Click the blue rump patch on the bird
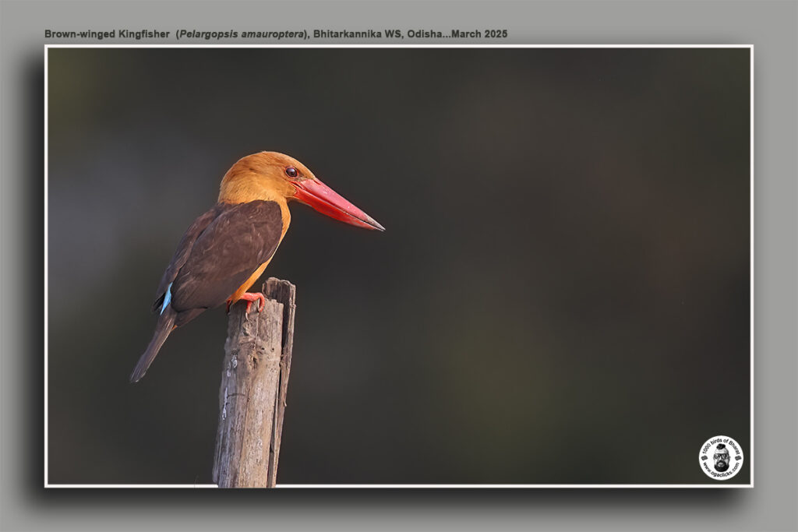This screenshot has height=532, width=798. [166, 300]
